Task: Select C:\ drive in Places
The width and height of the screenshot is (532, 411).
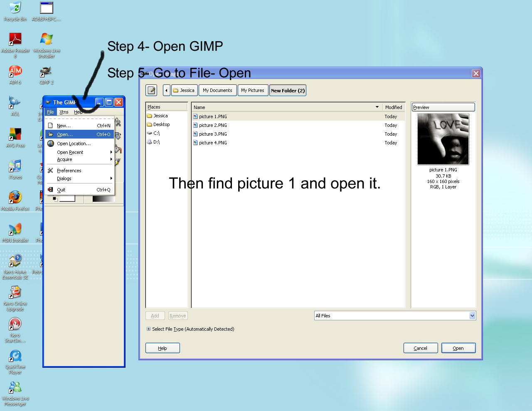Action: pos(167,133)
